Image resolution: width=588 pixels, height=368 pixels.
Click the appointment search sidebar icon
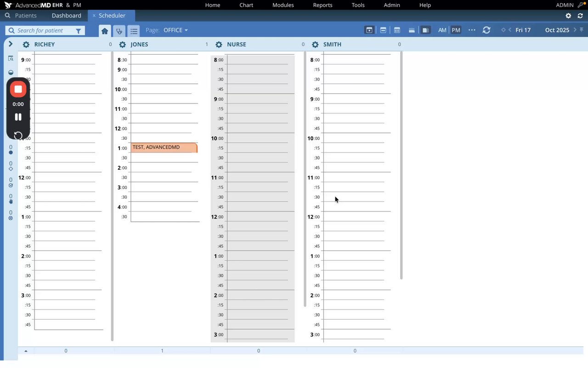(x=11, y=59)
